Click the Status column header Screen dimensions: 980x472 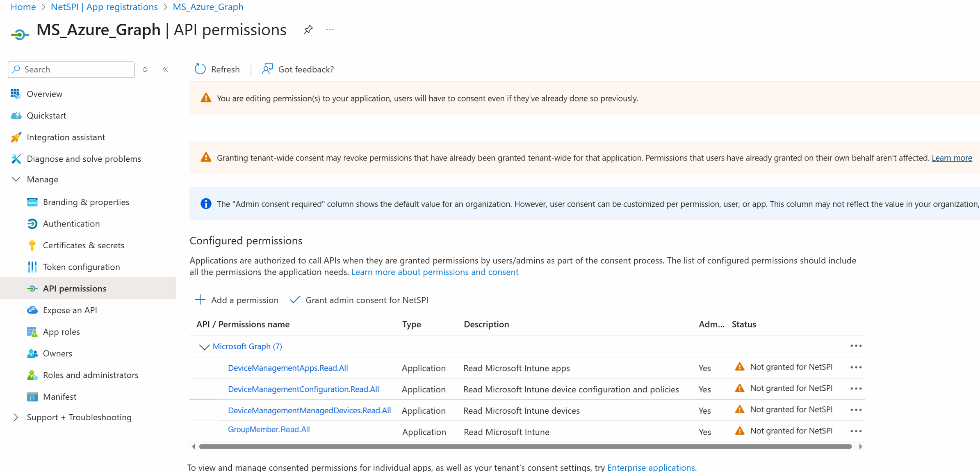(x=744, y=324)
